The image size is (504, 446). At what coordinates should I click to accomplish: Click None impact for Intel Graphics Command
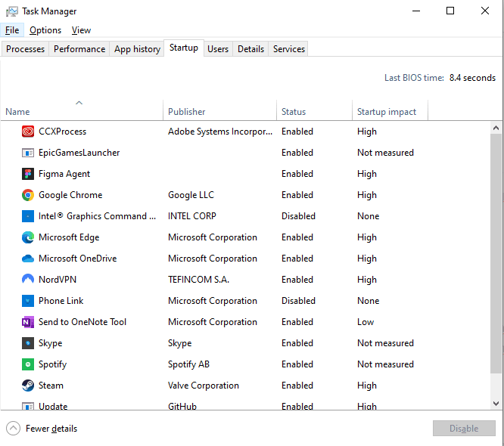[368, 216]
